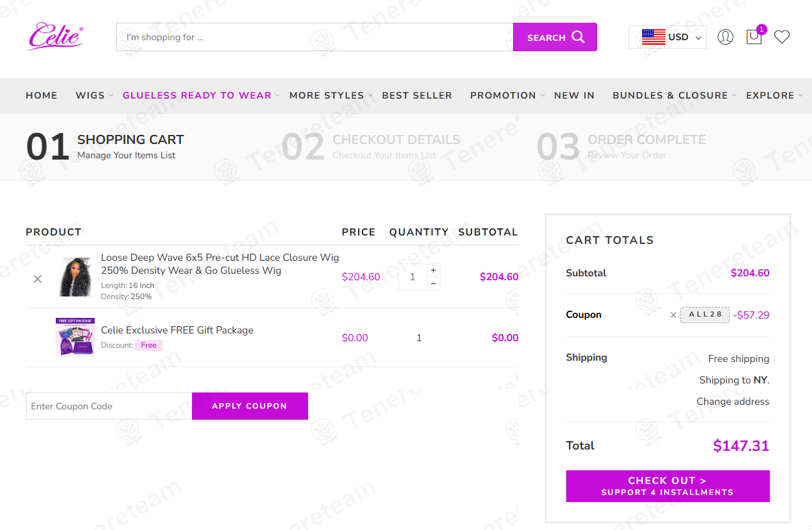Viewport: 812px width, 530px height.
Task: Open the USD currency dropdown
Action: click(x=667, y=37)
